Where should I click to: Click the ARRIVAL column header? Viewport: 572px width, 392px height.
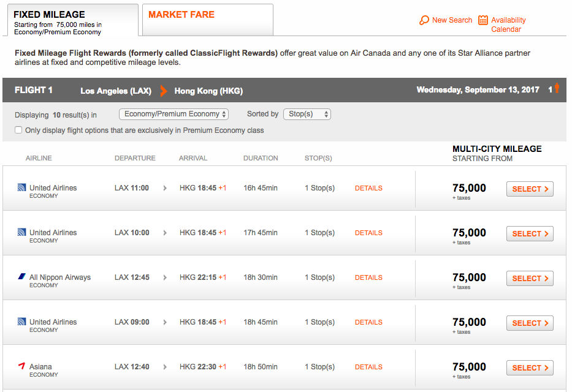[x=193, y=158]
